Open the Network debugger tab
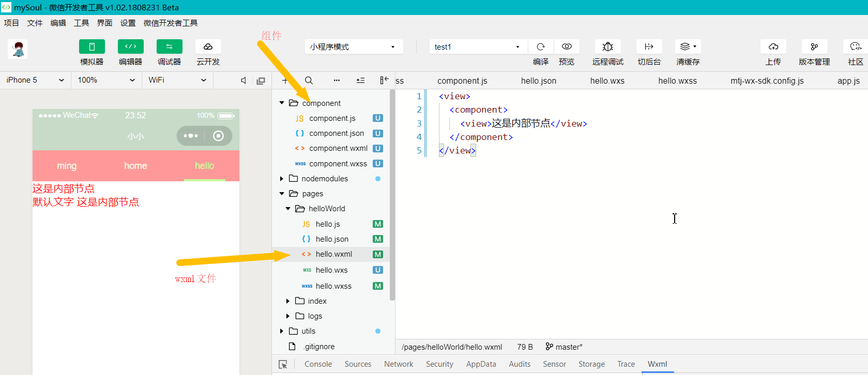Image resolution: width=868 pixels, height=375 pixels. [x=399, y=364]
